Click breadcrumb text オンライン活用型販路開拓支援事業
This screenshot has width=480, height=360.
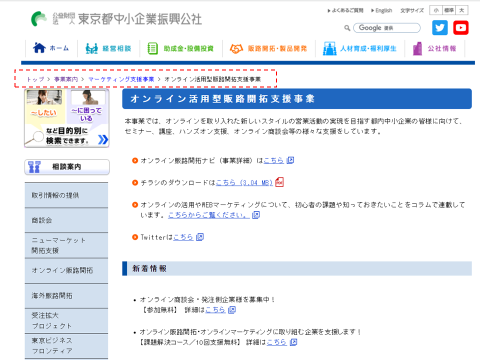[x=213, y=79]
